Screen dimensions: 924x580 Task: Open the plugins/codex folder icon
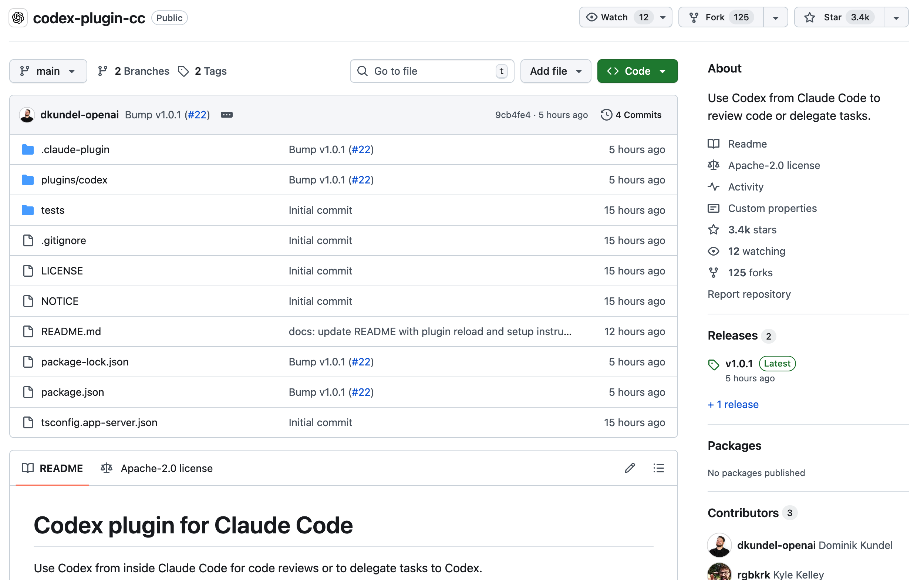28,179
